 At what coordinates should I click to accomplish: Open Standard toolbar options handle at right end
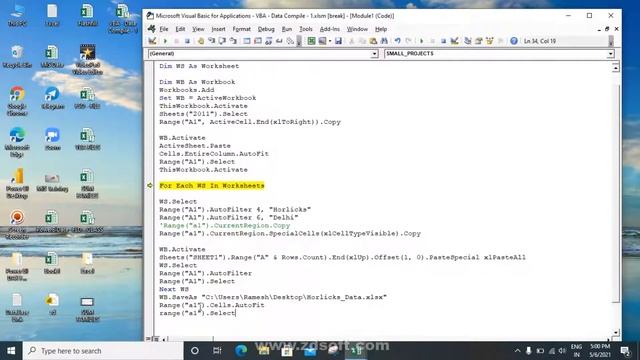pyautogui.click(x=611, y=41)
